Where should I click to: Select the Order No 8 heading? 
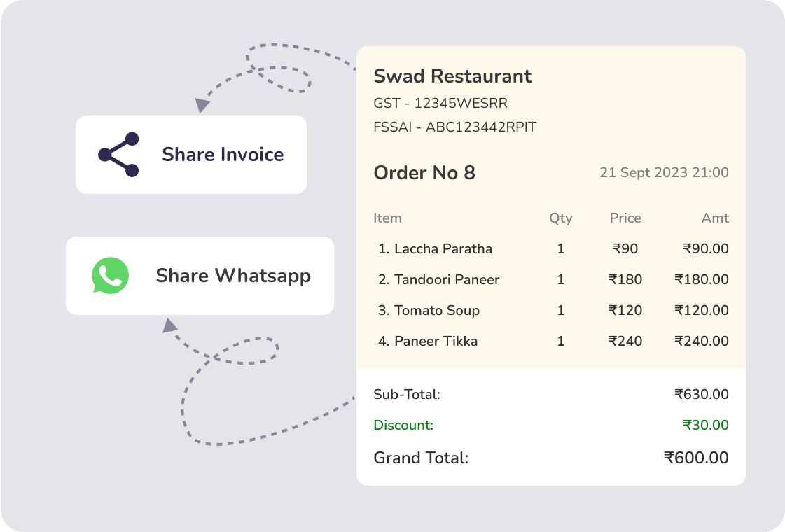coord(424,173)
